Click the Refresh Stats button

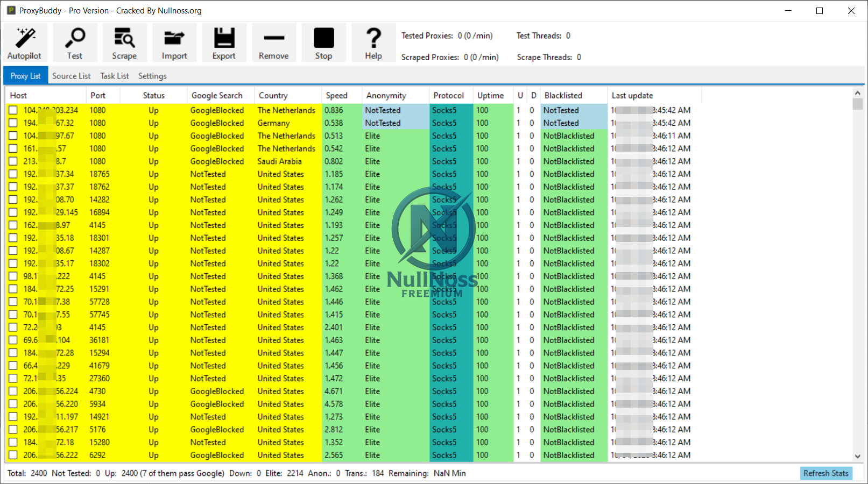coord(825,473)
